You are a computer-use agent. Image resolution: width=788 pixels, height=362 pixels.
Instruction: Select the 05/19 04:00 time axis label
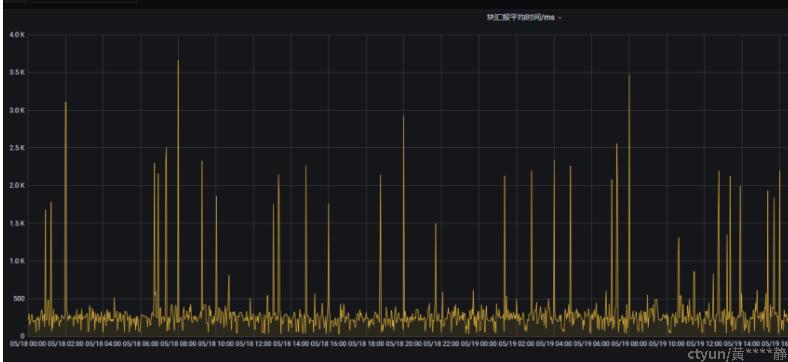pos(554,344)
